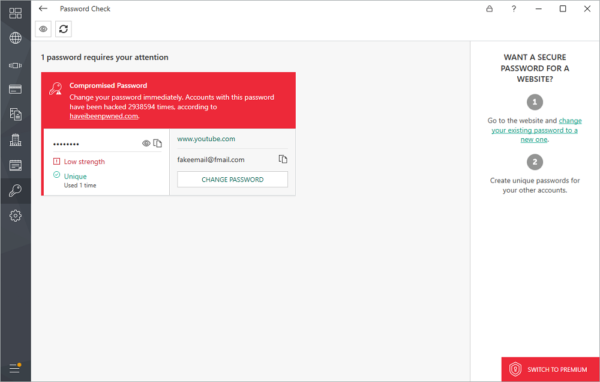The image size is (600, 382).
Task: Lock the vault with the padlock icon
Action: 489,8
